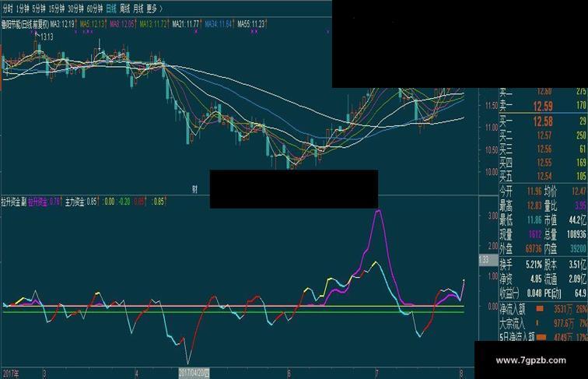This screenshot has height=379, width=588.
Task: Click the 流通 2.09亿 value
Action: [565, 279]
